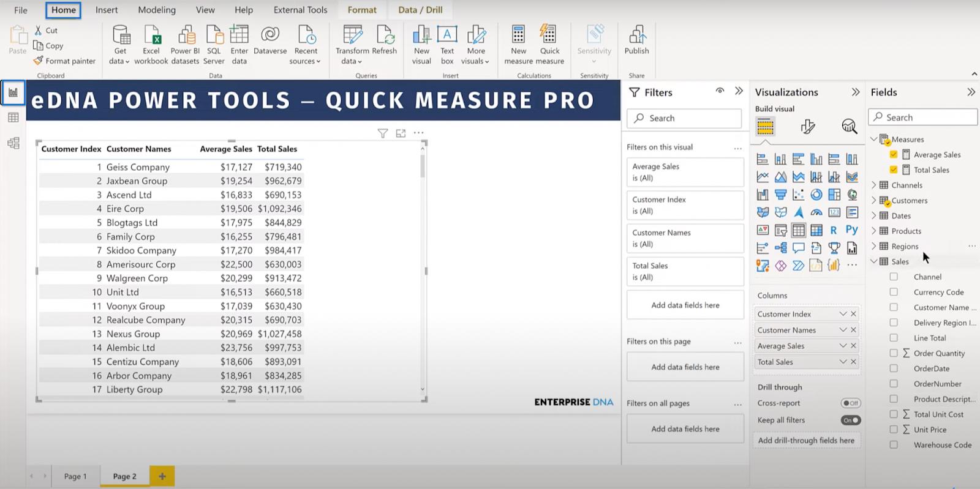This screenshot has width=980, height=489.
Task: Expand the Products table
Action: (874, 231)
